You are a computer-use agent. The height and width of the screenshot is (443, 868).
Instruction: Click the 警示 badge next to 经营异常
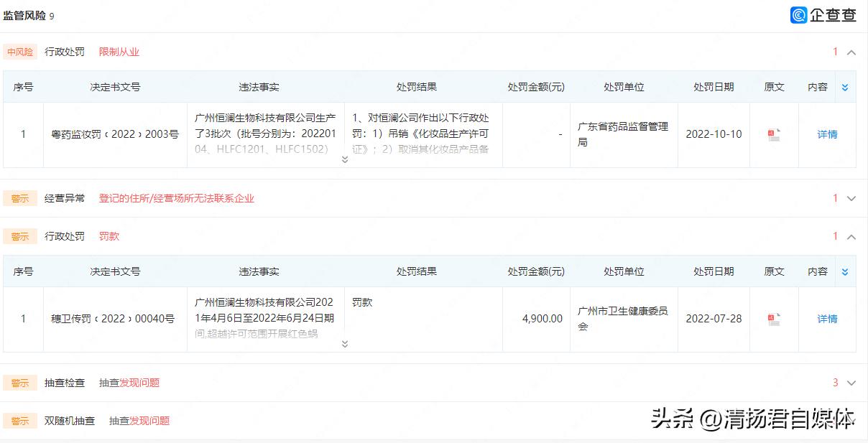19,198
